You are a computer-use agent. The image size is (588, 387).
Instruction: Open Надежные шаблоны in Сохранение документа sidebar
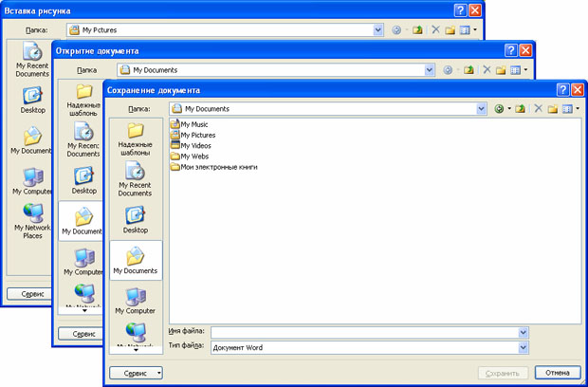click(x=136, y=139)
